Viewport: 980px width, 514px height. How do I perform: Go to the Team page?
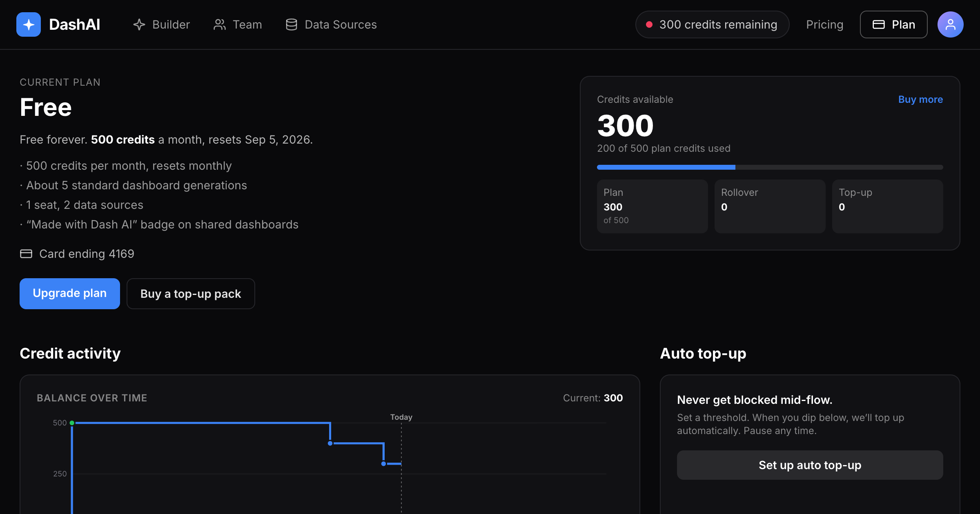238,24
